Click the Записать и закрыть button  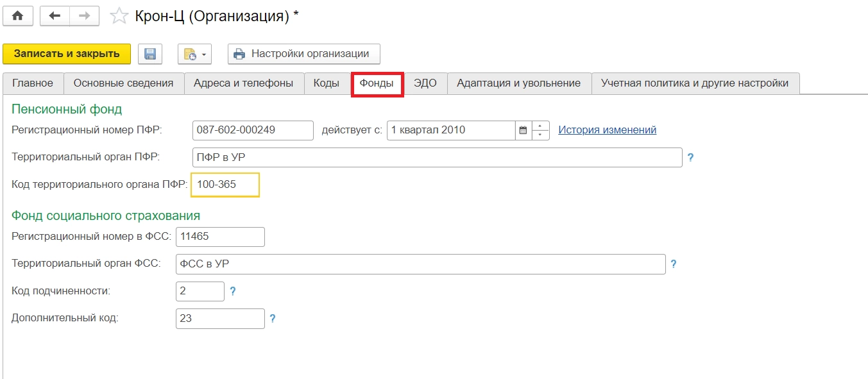click(67, 54)
